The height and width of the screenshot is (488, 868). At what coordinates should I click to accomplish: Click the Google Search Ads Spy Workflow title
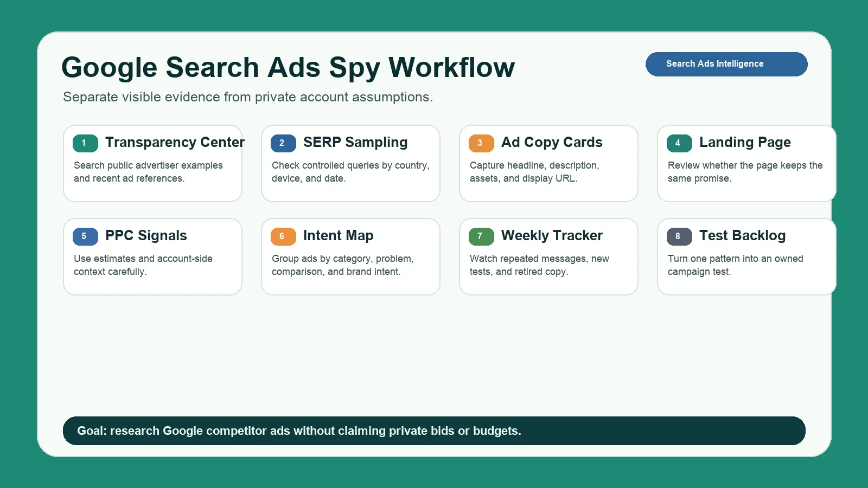coord(288,68)
